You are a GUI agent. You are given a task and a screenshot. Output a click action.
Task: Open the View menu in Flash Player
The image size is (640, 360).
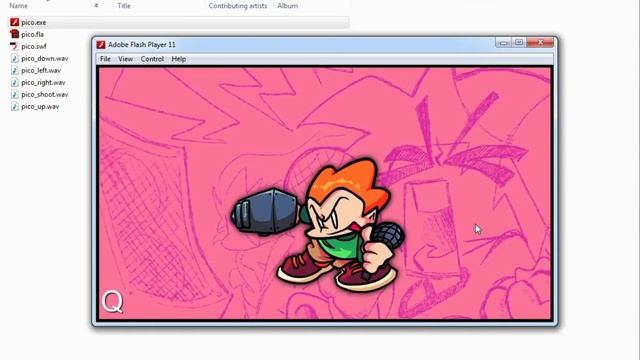[125, 59]
